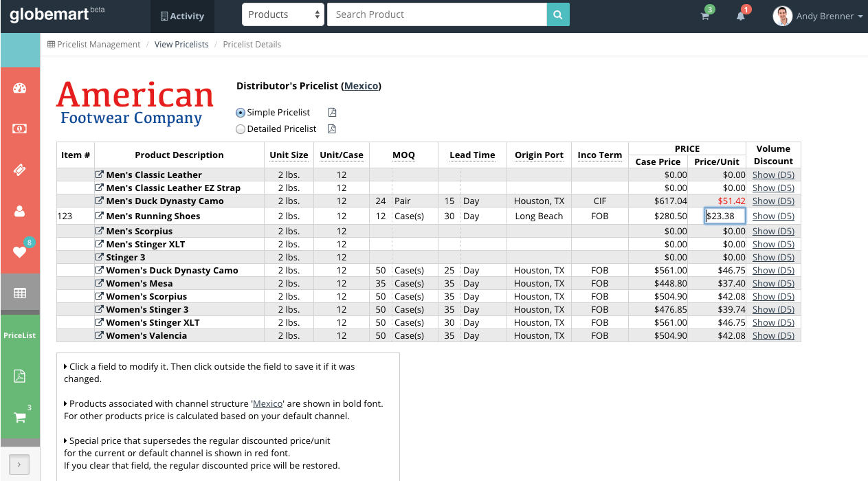Open the shopping cart icon in top bar
Viewport: 868px width, 481px height.
click(705, 16)
